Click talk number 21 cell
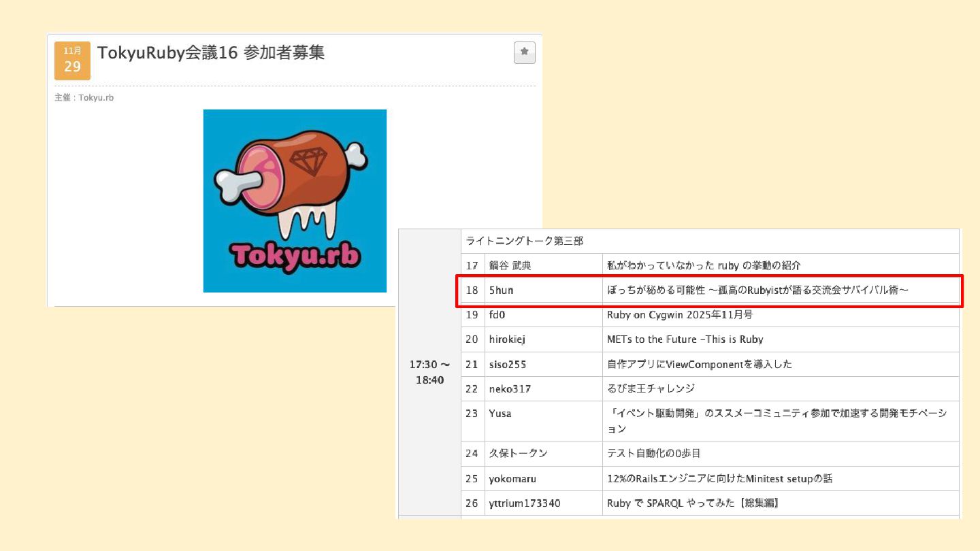Screen dimensions: 980x551 (472, 365)
